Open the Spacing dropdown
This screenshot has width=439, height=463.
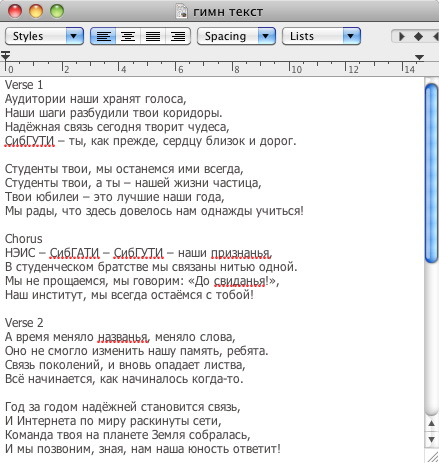[236, 36]
